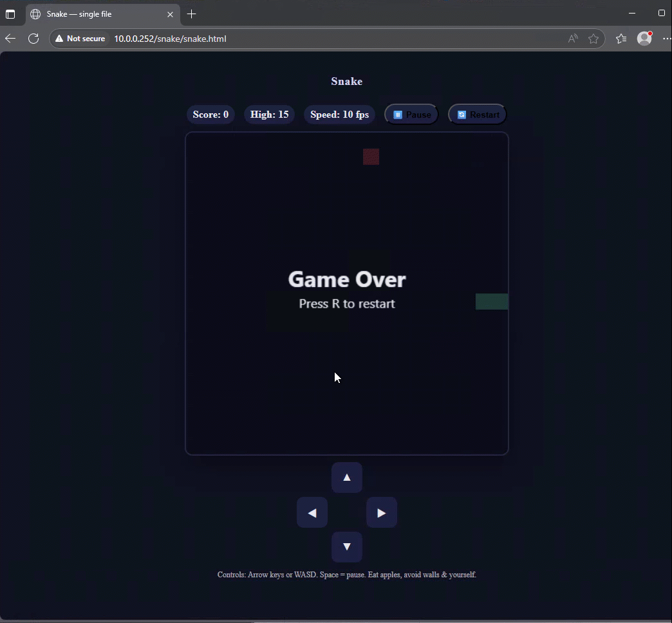672x623 pixels.
Task: Open the browser profile avatar
Action: click(x=644, y=39)
